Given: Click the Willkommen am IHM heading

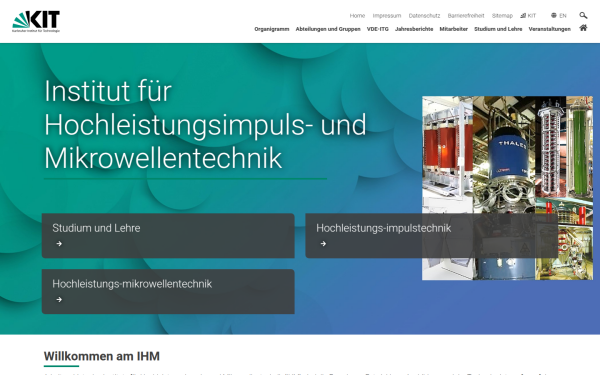Looking at the screenshot, I should coord(101,356).
